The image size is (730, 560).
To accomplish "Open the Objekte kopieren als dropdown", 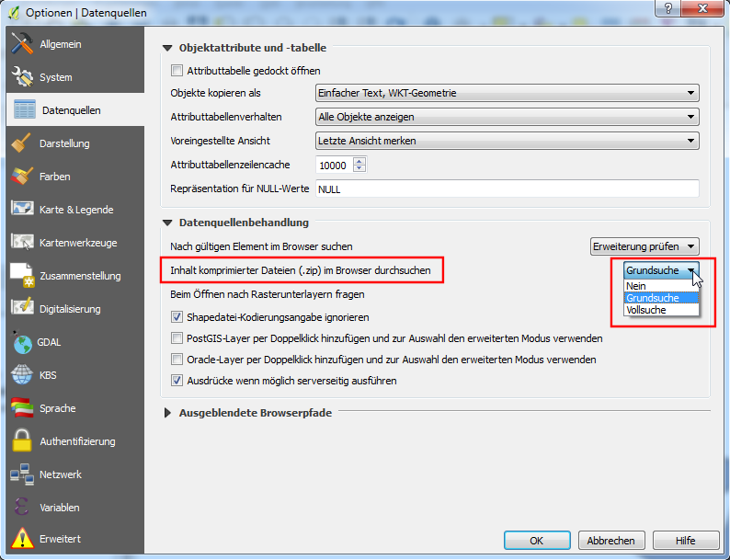I will coord(507,93).
